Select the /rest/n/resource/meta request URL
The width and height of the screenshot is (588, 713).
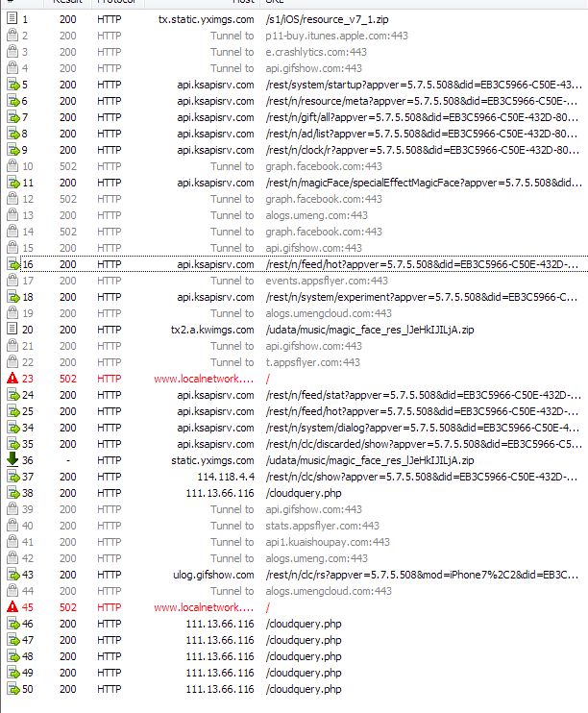pyautogui.click(x=422, y=101)
